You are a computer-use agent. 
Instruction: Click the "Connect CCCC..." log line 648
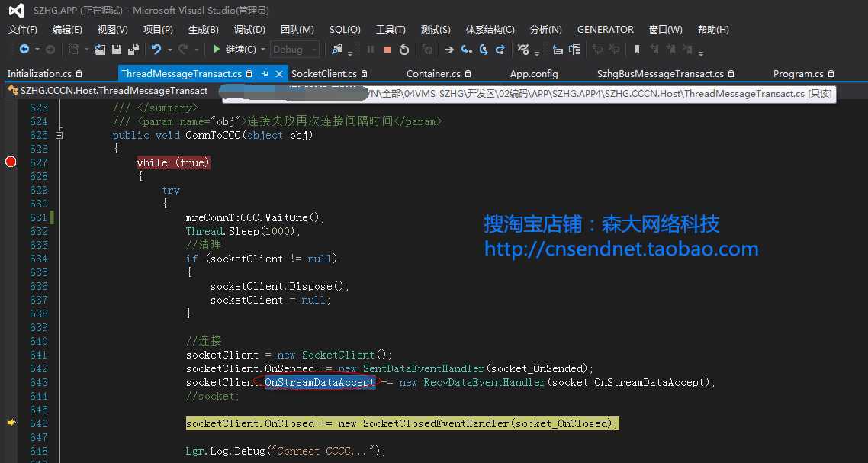pyautogui.click(x=285, y=451)
